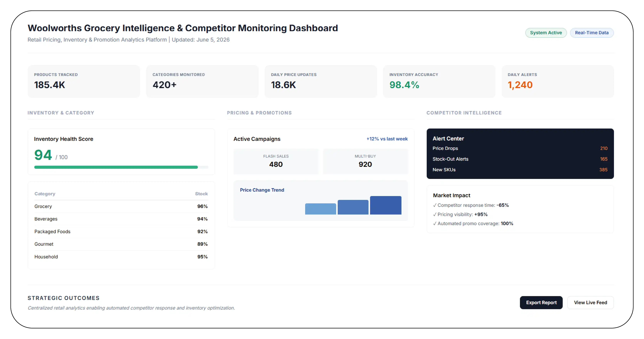The image size is (644, 339).
Task: Select the Pricing visibility +95% line
Action: pos(460,215)
